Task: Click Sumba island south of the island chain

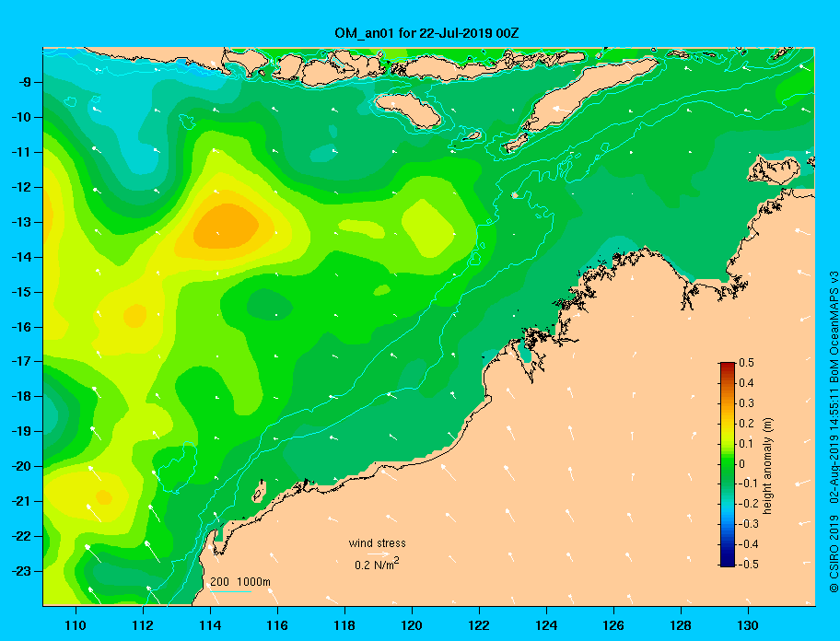Action: 408,110
